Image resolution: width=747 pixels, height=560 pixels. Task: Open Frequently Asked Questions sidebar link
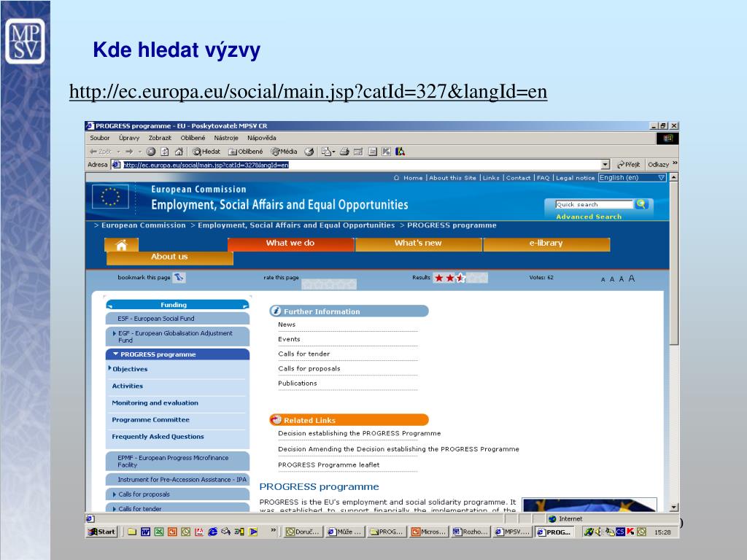click(x=158, y=437)
